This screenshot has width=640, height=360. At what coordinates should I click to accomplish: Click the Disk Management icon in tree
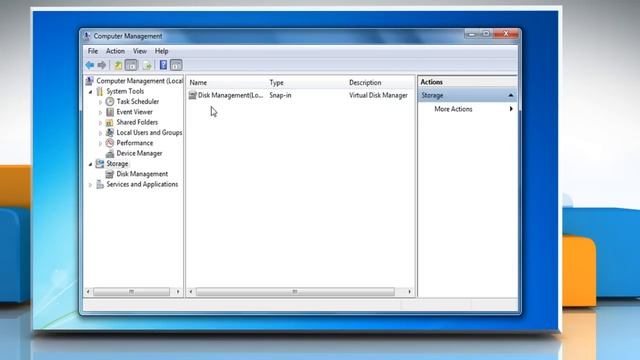tap(110, 174)
